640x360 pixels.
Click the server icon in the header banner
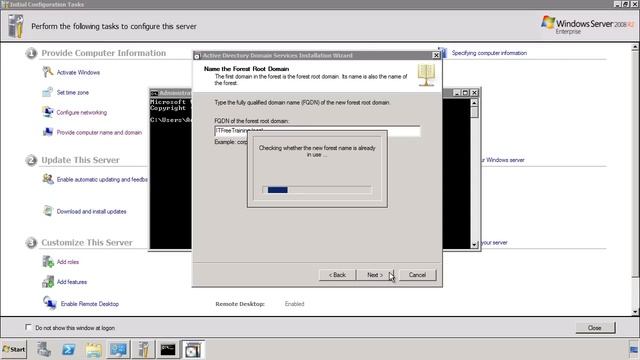click(x=16, y=26)
